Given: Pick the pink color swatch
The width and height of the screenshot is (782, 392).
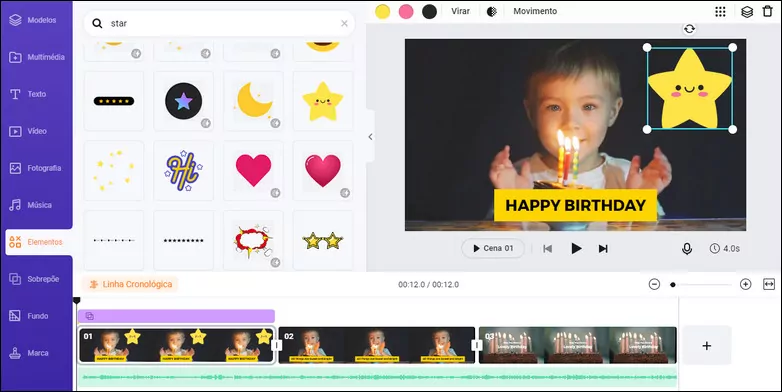Looking at the screenshot, I should click(406, 11).
